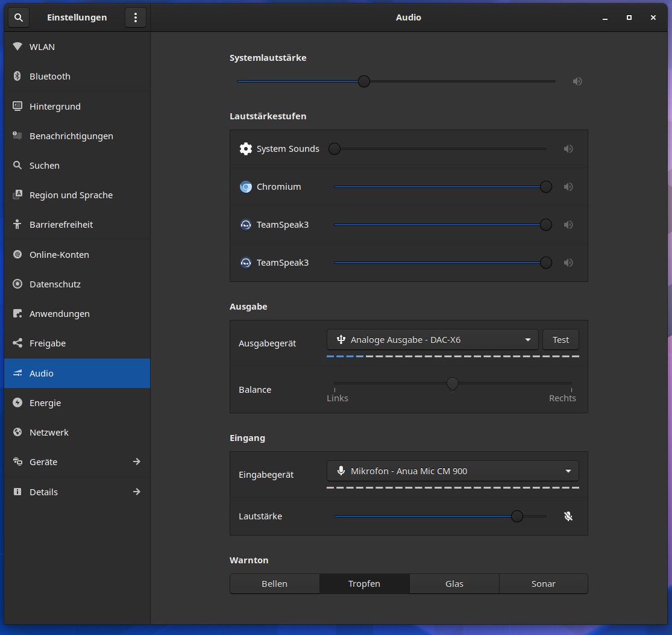Click the Online-Konten label
Image resolution: width=672 pixels, height=635 pixels.
[59, 254]
